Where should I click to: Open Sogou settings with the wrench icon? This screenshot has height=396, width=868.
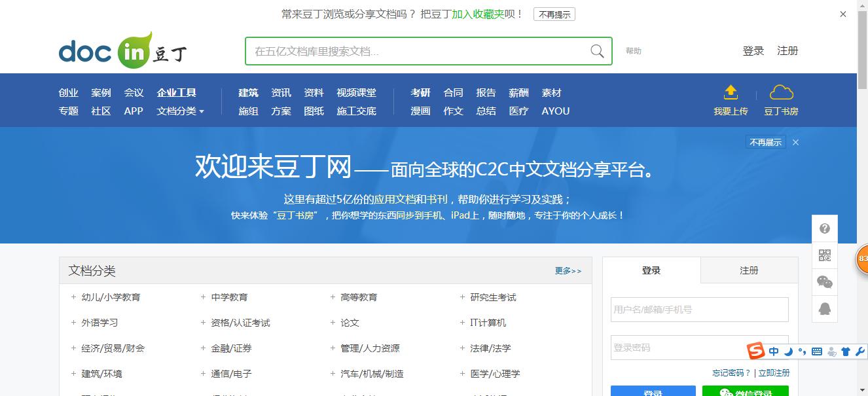861,351
